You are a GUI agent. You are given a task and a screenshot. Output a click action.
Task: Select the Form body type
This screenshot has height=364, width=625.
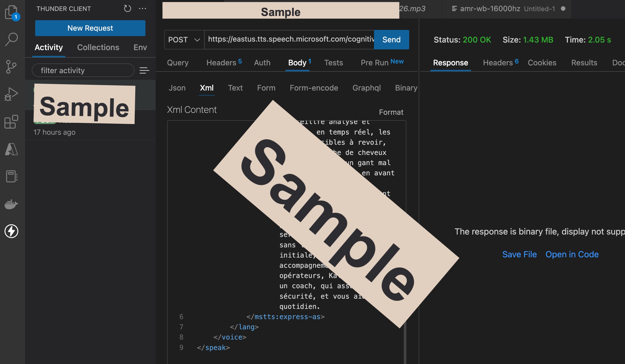pos(266,88)
